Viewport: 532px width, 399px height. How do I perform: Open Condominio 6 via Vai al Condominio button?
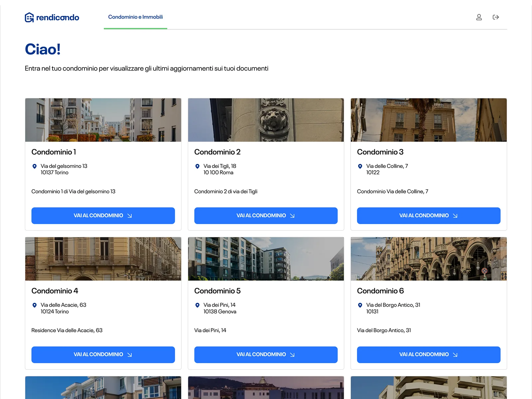pos(429,354)
